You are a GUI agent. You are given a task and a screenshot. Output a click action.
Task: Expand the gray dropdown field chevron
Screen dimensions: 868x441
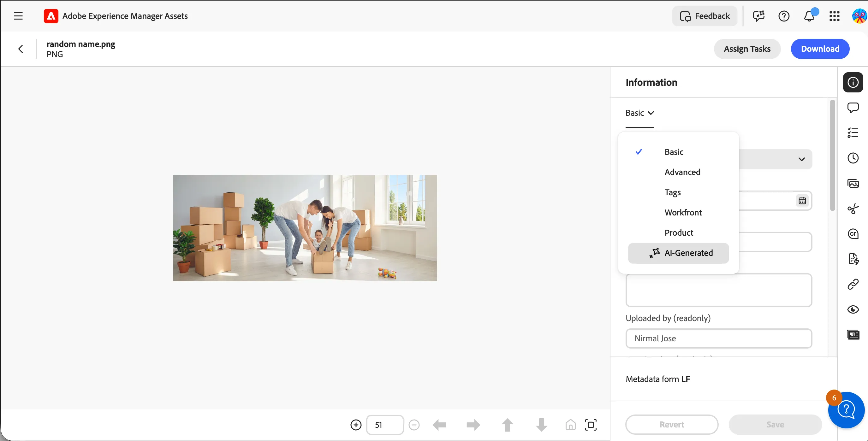tap(801, 159)
